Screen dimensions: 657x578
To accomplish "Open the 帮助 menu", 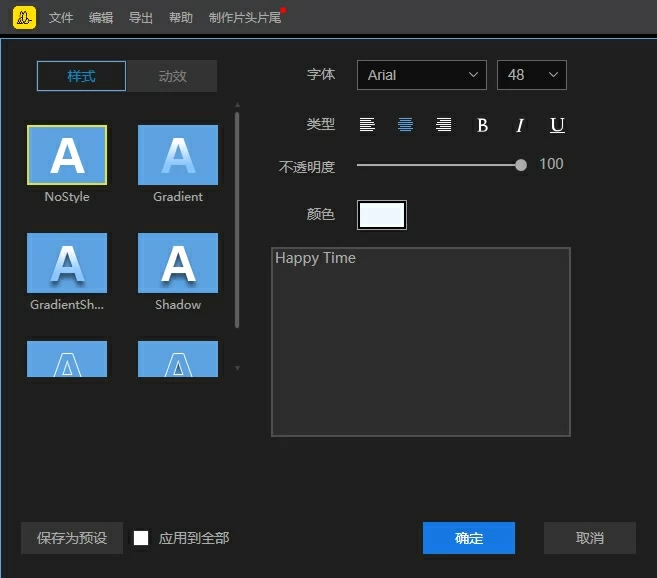I will coord(181,18).
